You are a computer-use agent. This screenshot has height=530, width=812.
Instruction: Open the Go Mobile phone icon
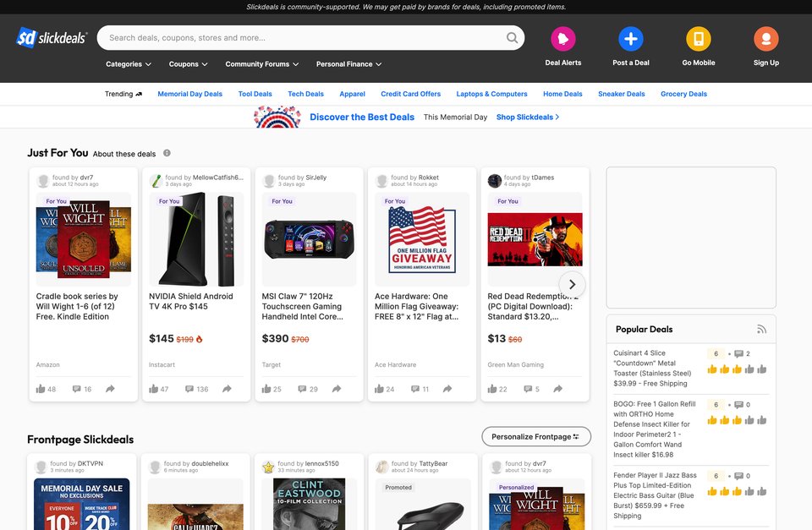(699, 39)
